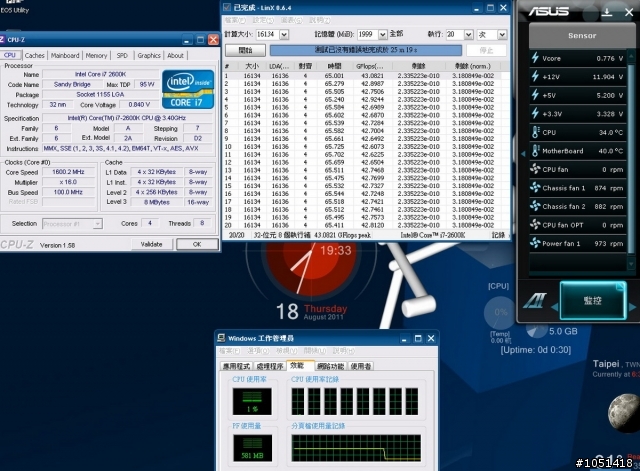Click the LinX problem size field 16134
Screen dimensions: 640x471
coord(267,35)
